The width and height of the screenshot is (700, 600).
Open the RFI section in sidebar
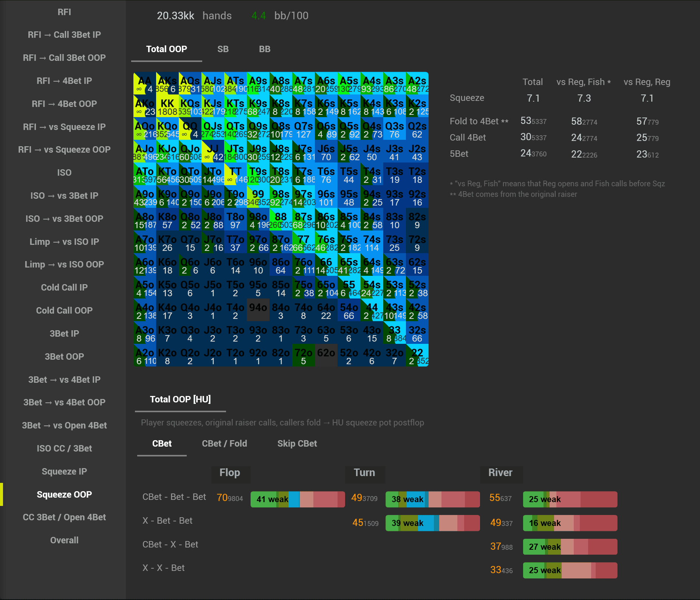click(64, 12)
